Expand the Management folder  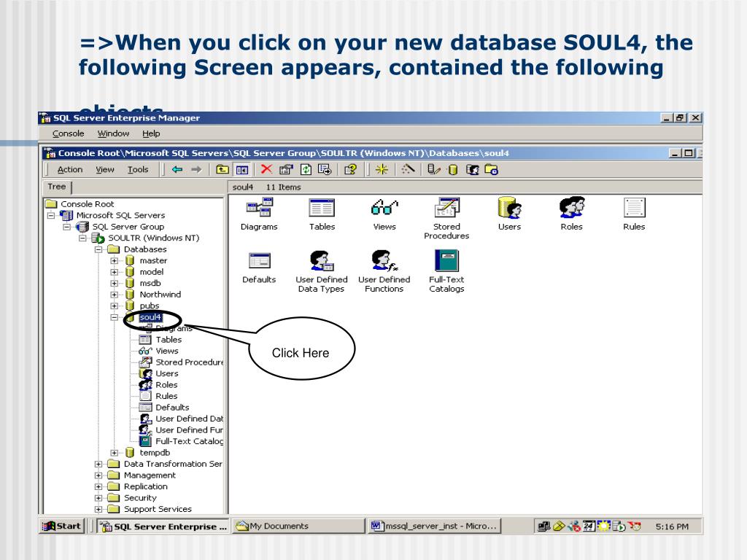98,475
